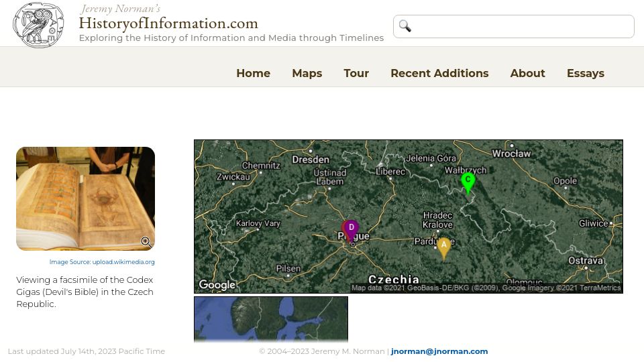644x362 pixels.
Task: Select the purple map marker D
Action: point(351,230)
